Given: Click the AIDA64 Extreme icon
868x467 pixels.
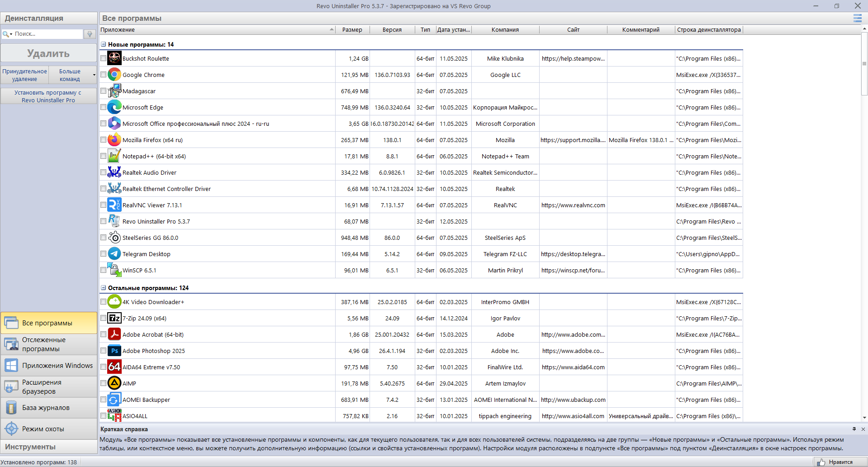Looking at the screenshot, I should pos(114,367).
